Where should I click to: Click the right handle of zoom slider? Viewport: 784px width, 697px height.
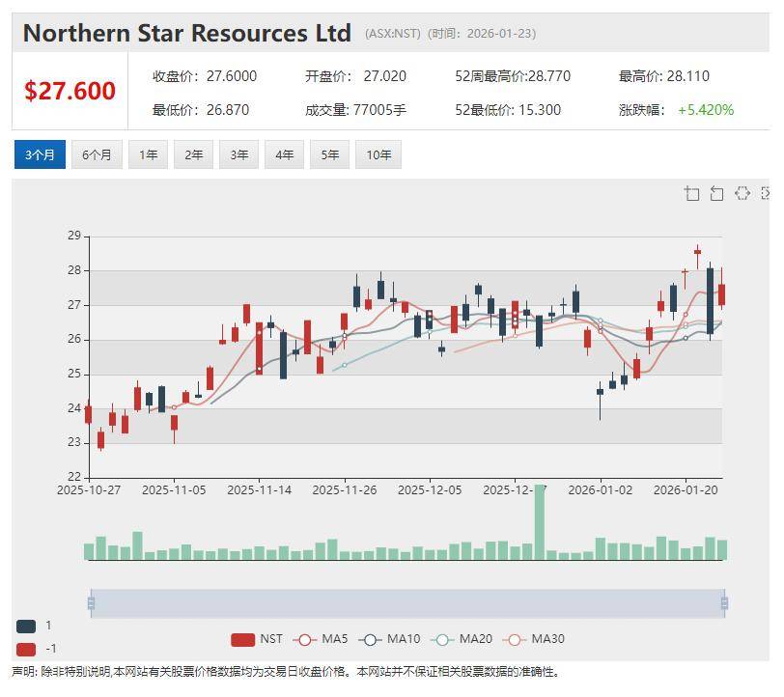(723, 603)
